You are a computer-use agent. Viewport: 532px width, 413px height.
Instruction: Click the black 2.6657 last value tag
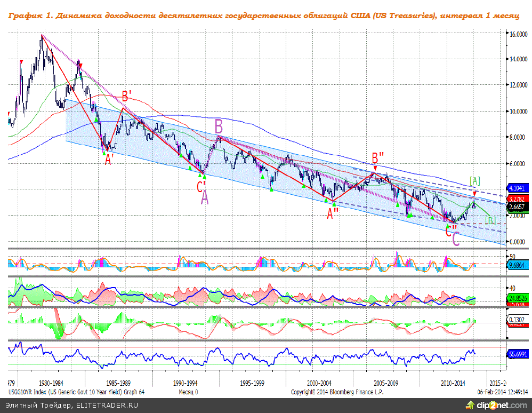coord(518,207)
